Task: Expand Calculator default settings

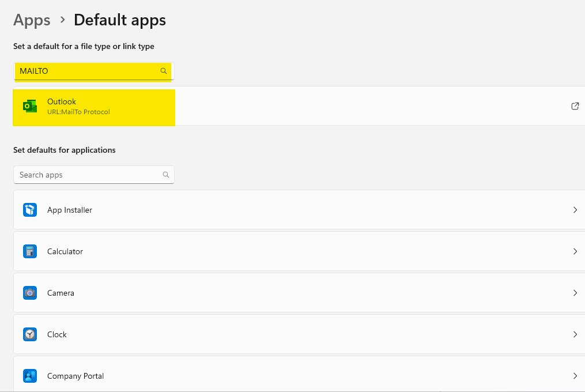Action: 575,251
